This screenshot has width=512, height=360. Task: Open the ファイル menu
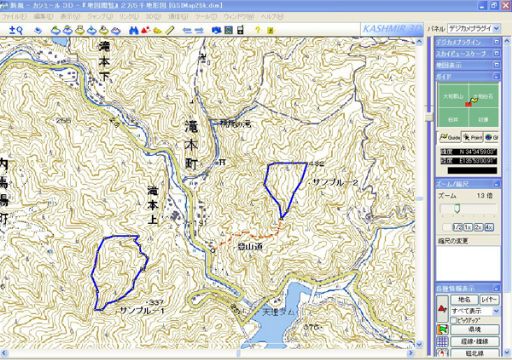(13, 17)
